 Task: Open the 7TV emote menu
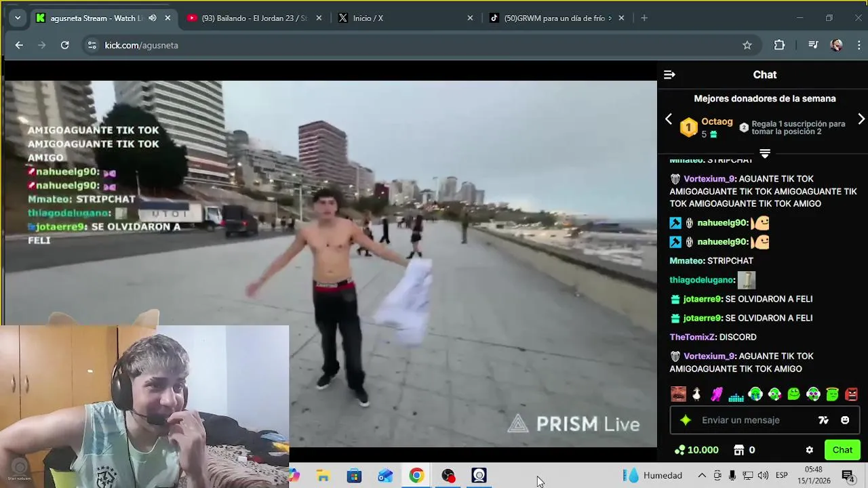click(x=823, y=420)
